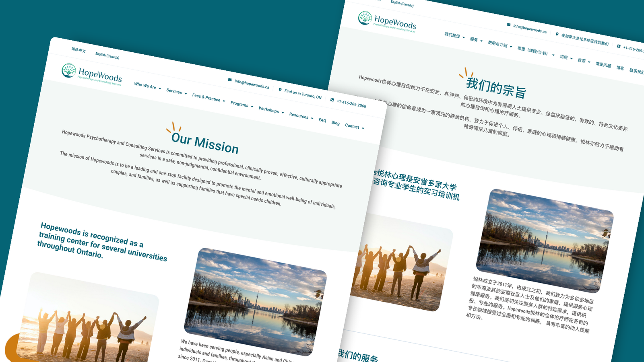Click the info@hopewoods.ca link on the English page
This screenshot has width=644, height=362.
252,84
